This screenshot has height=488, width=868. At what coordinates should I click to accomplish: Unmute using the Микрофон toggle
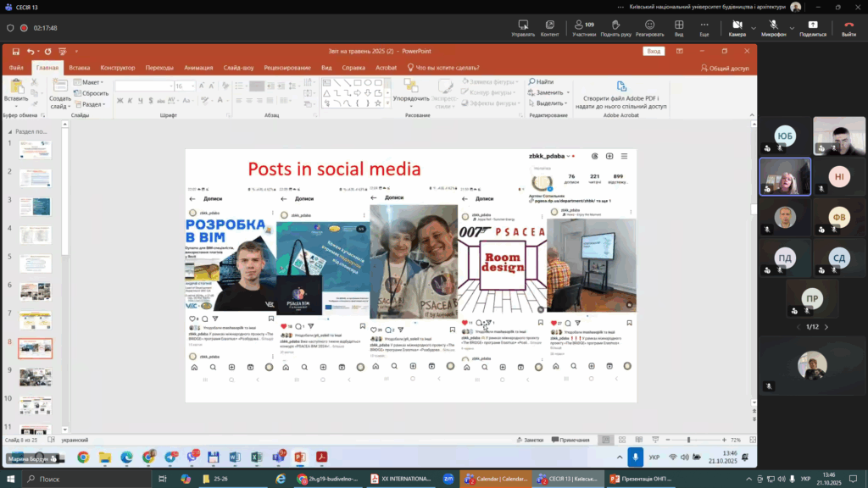(x=773, y=25)
